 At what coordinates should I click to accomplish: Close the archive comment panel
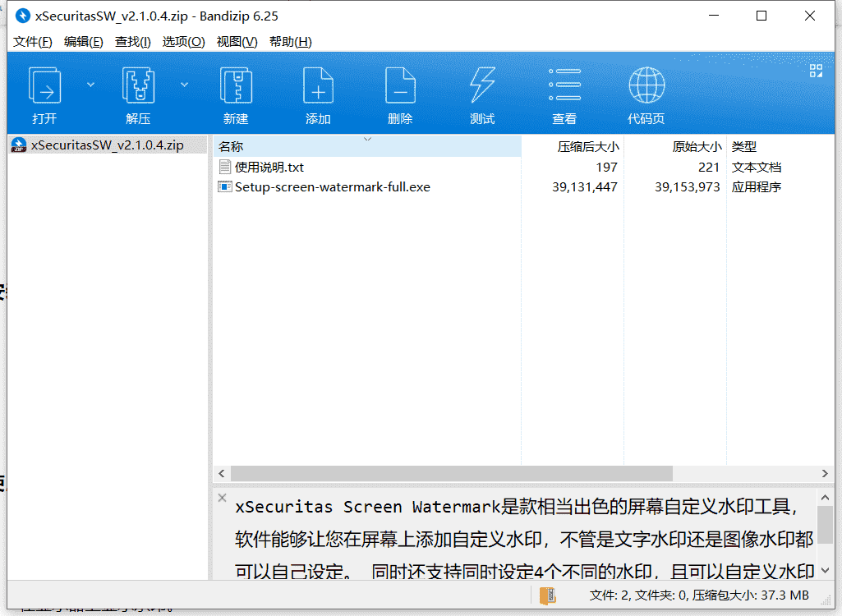click(x=223, y=498)
